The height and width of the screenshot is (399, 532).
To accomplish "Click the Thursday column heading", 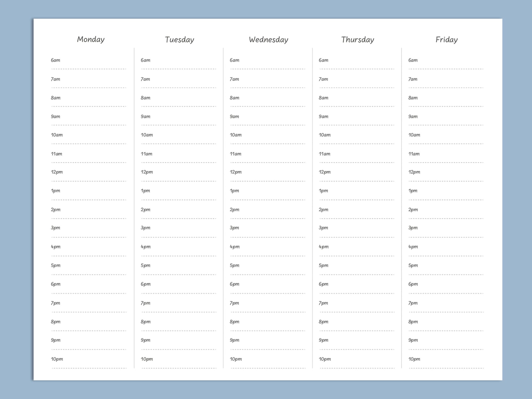I will tap(358, 40).
